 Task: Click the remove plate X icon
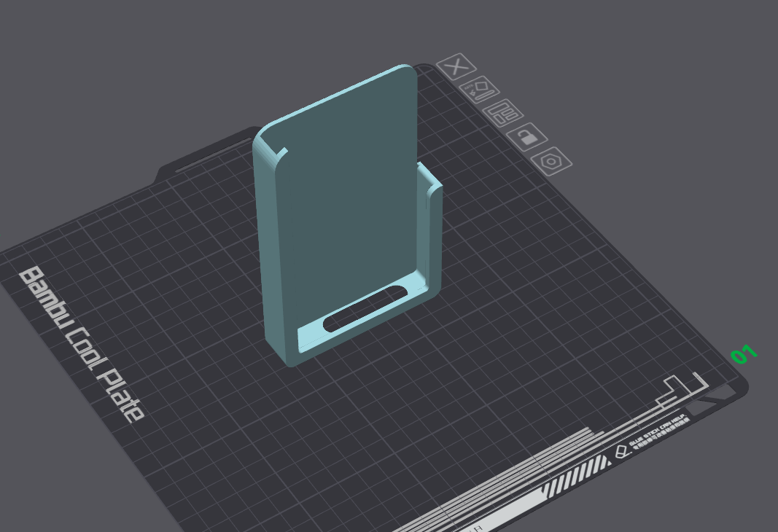[456, 66]
